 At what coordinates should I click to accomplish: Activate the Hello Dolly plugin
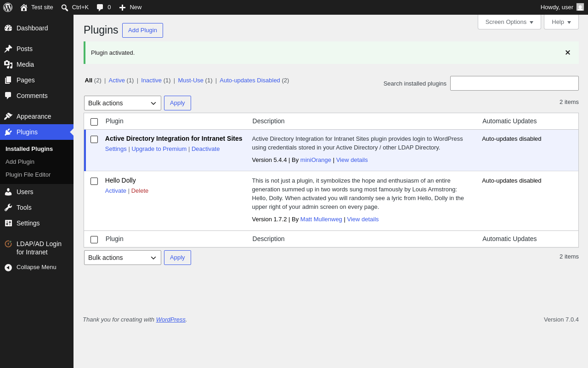(x=116, y=191)
